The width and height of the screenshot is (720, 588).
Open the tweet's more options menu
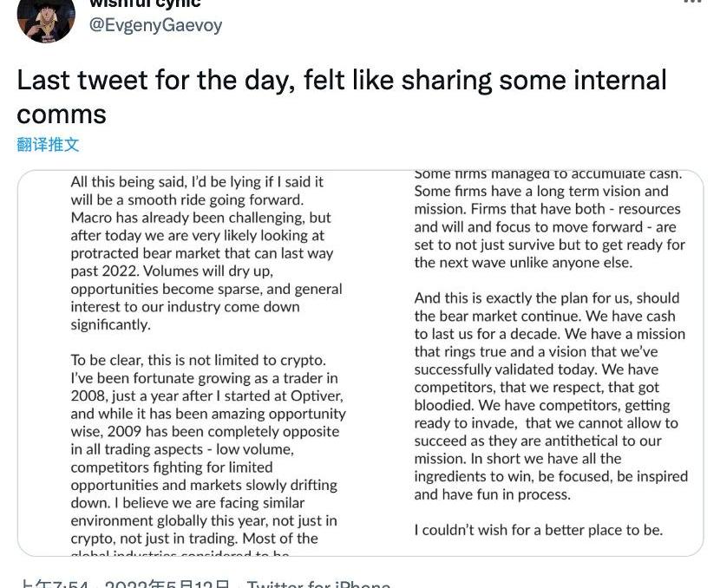(x=691, y=3)
